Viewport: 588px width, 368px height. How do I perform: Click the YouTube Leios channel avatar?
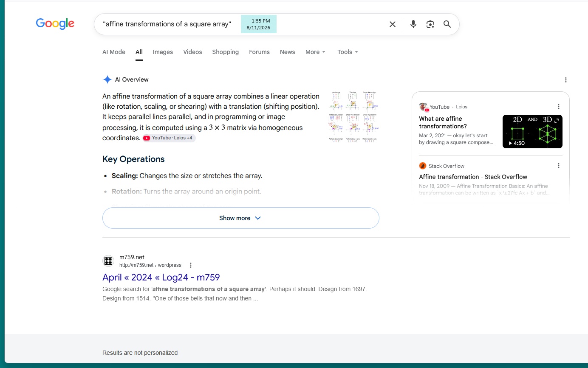[423, 107]
